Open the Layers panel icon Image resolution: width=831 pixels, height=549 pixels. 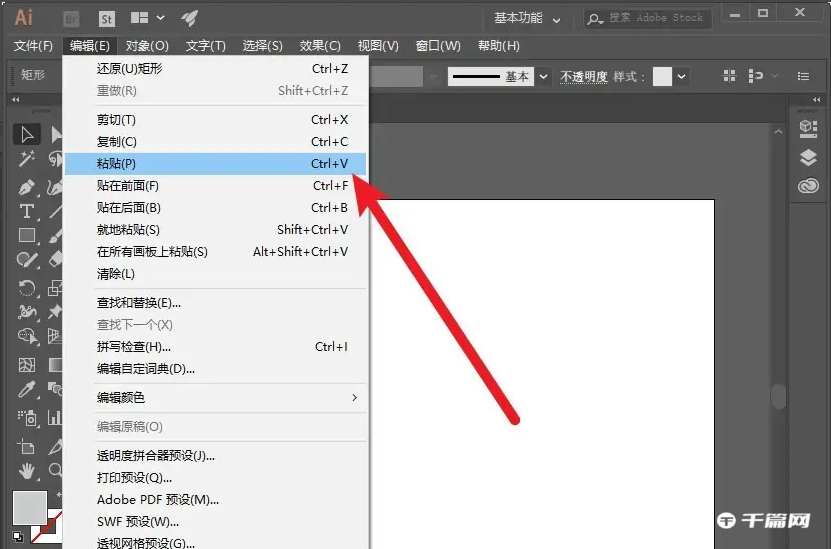(808, 158)
